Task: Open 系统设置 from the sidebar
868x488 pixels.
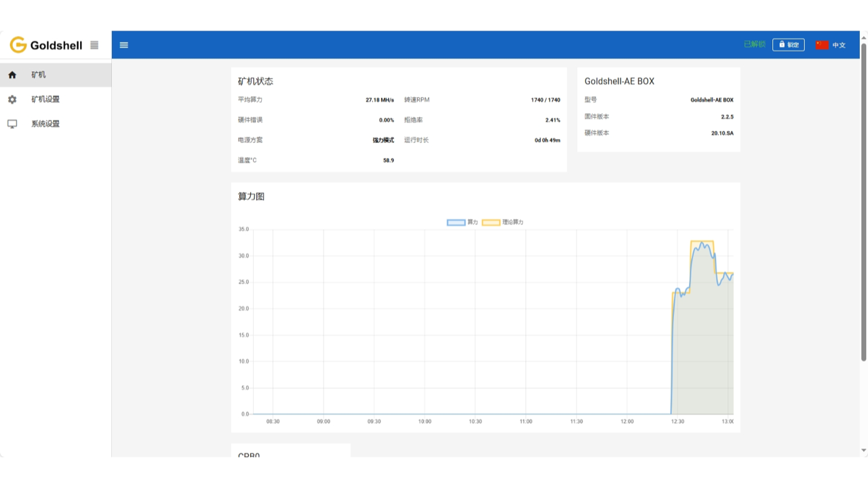Action: (56, 123)
